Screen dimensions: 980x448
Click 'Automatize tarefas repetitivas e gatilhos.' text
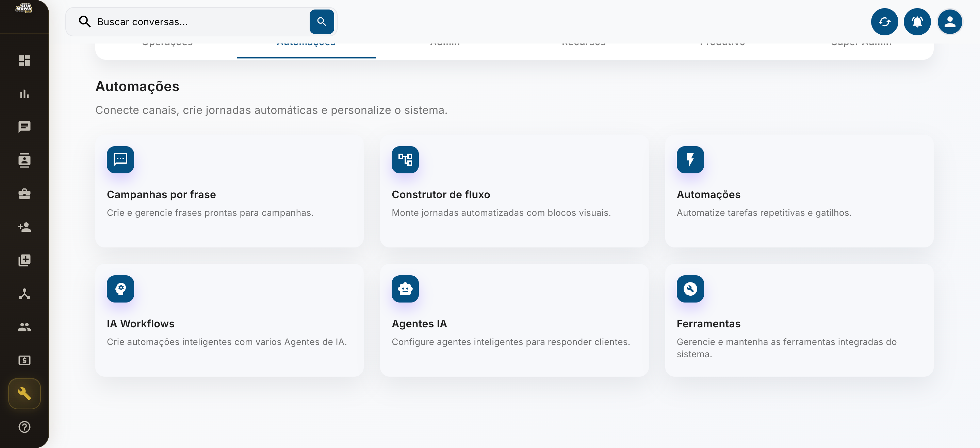(764, 213)
